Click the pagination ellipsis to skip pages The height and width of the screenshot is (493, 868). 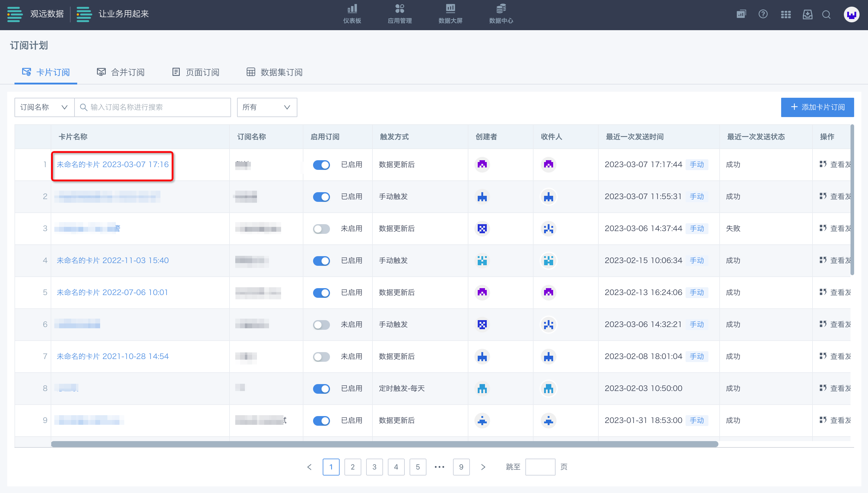[439, 467]
